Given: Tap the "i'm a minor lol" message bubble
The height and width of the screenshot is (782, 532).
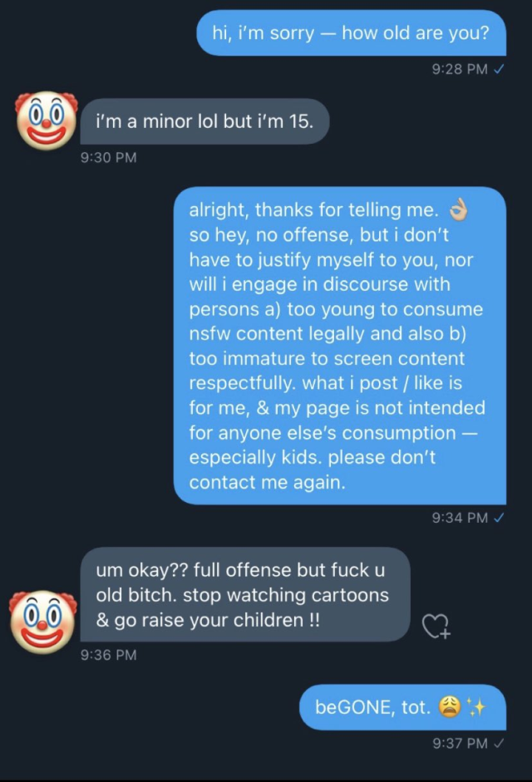Looking at the screenshot, I should (204, 121).
